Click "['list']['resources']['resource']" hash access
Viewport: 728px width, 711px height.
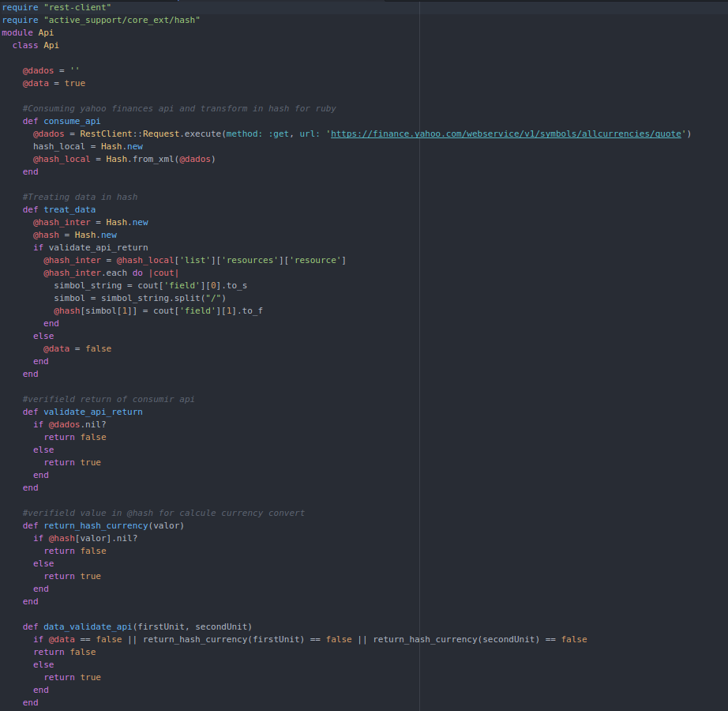coord(261,260)
